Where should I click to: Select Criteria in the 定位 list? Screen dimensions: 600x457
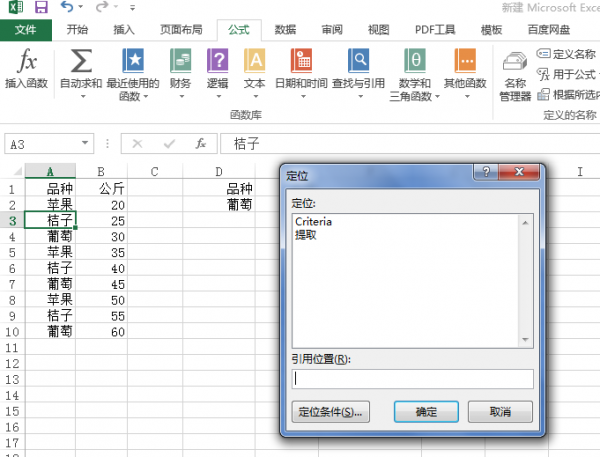point(313,222)
